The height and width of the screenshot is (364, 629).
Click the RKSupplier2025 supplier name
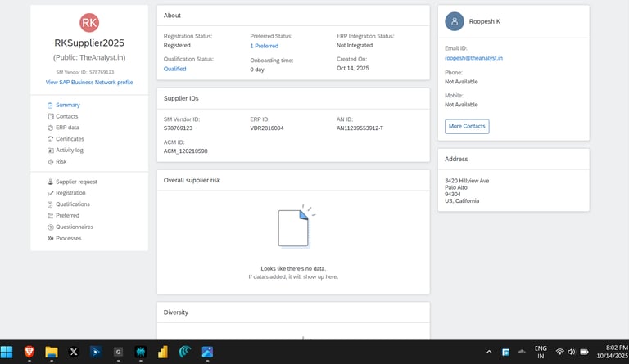89,43
